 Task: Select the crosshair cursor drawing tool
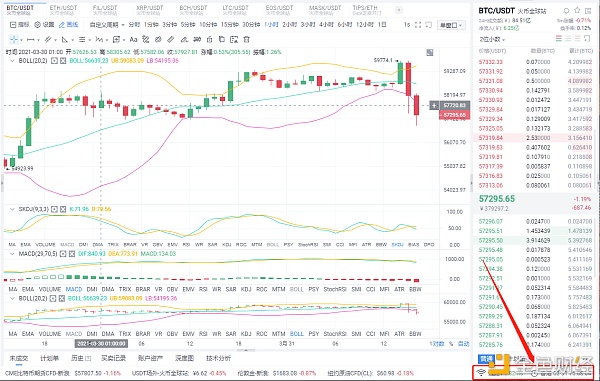[x=14, y=39]
